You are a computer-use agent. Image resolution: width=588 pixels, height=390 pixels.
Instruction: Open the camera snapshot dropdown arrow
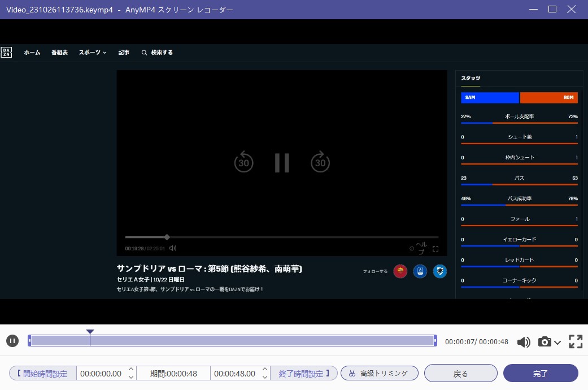557,342
